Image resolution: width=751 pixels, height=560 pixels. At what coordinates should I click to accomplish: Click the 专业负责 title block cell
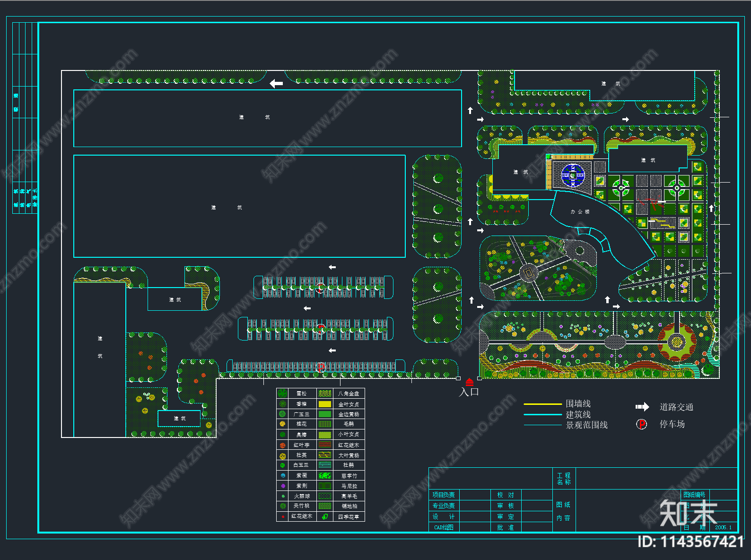coord(444,506)
